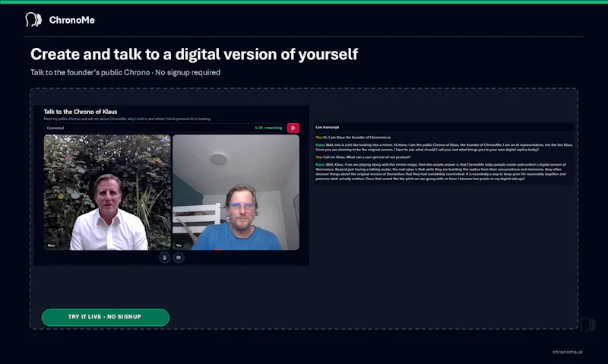Click the Klaus name label on the video

51,245
